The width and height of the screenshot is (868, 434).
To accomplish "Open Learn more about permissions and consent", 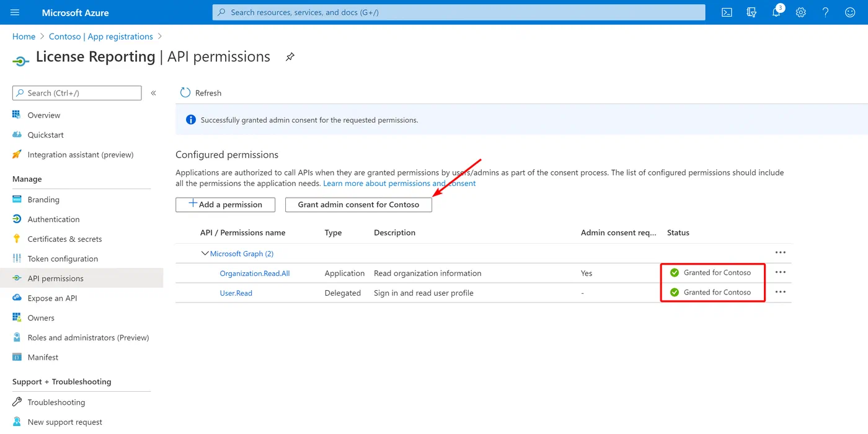I will [x=399, y=184].
